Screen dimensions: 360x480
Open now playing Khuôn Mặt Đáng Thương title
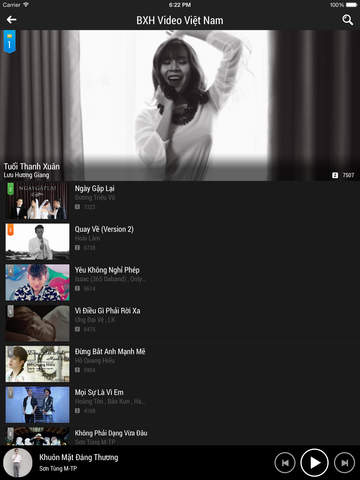coord(79,457)
